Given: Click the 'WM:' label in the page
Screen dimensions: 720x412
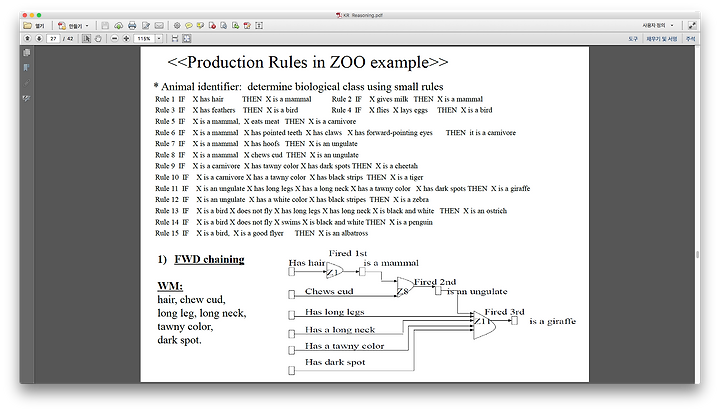Looking at the screenshot, I should 170,286.
